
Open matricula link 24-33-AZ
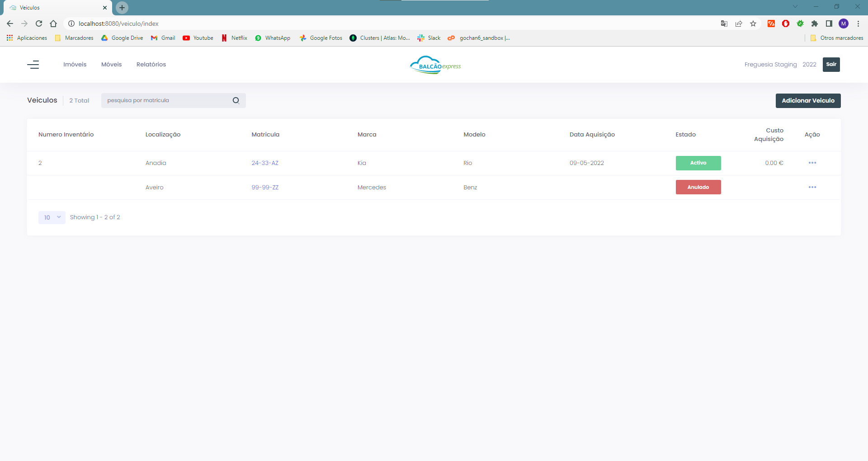click(x=265, y=163)
